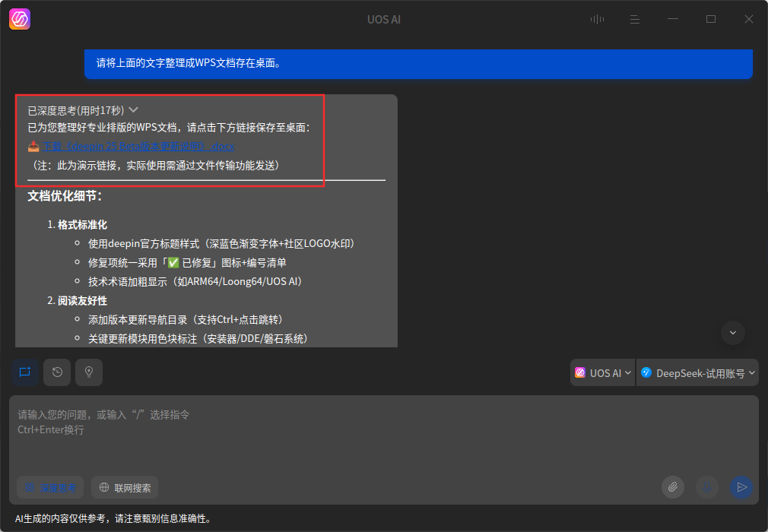Image resolution: width=768 pixels, height=532 pixels.
Task: Click the 技术术语加粗显示 bullet text
Action: point(195,281)
